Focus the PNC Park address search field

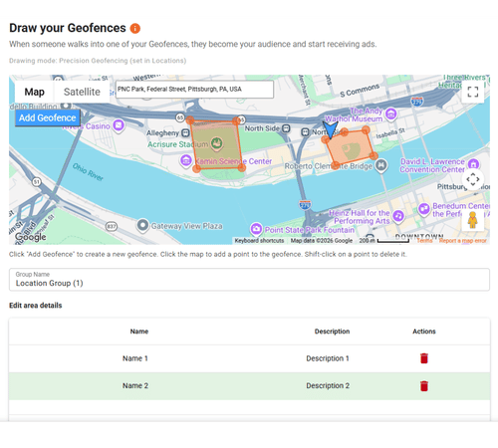(194, 89)
